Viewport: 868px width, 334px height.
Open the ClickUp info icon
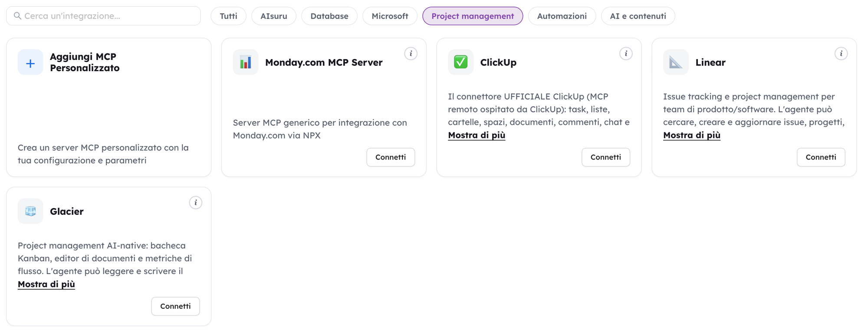[x=626, y=54]
